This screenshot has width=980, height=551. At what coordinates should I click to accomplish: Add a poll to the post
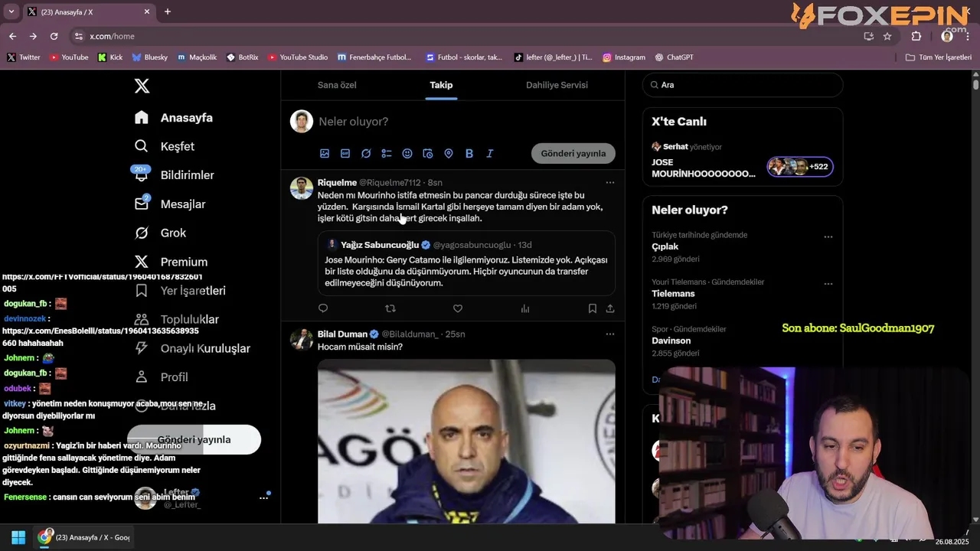(387, 154)
